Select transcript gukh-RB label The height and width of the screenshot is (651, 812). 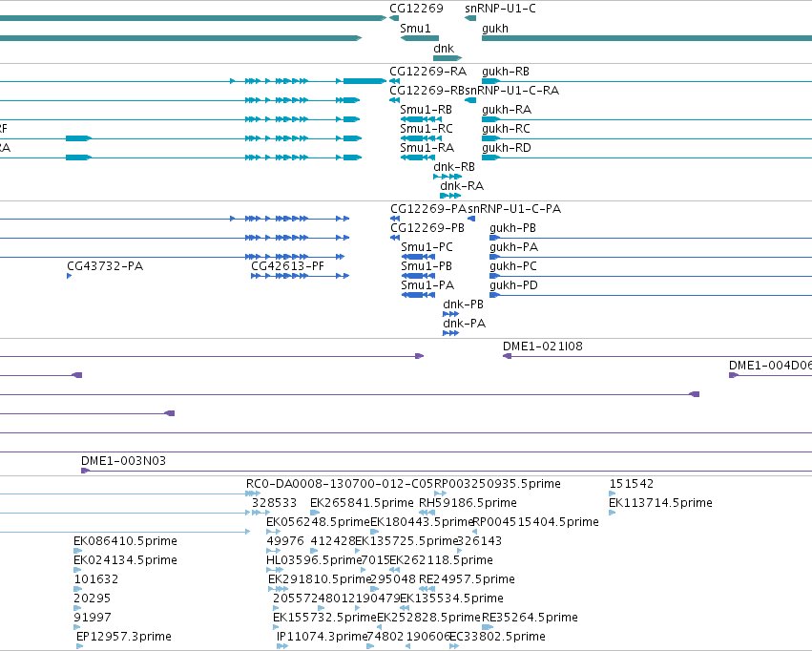506,71
